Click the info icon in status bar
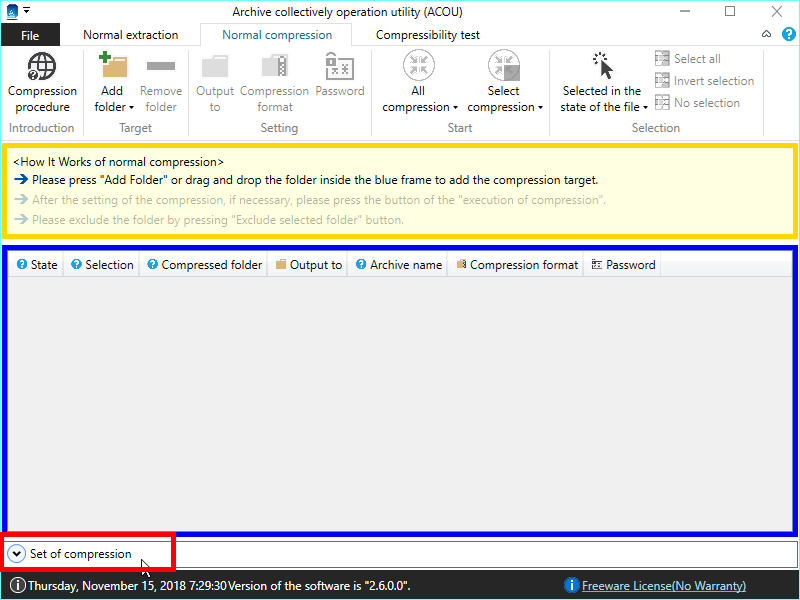Viewport: 800px width, 600px height. (18, 586)
